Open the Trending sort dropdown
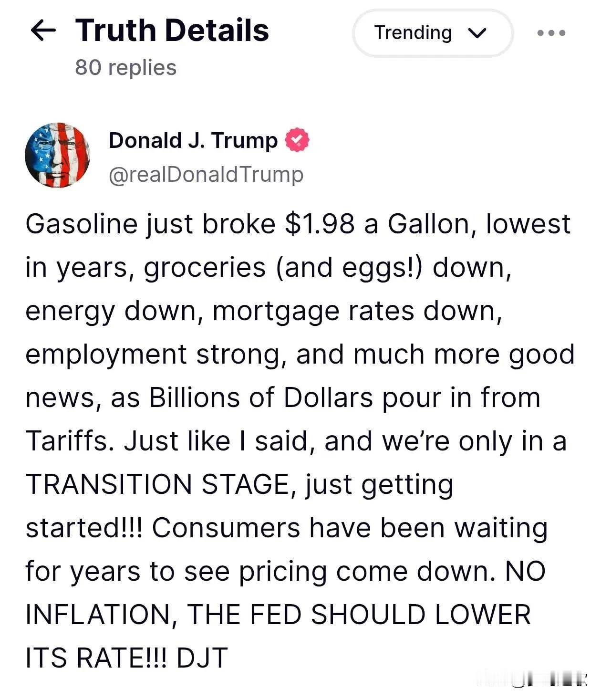Image resolution: width=601 pixels, height=700 pixels. point(433,33)
